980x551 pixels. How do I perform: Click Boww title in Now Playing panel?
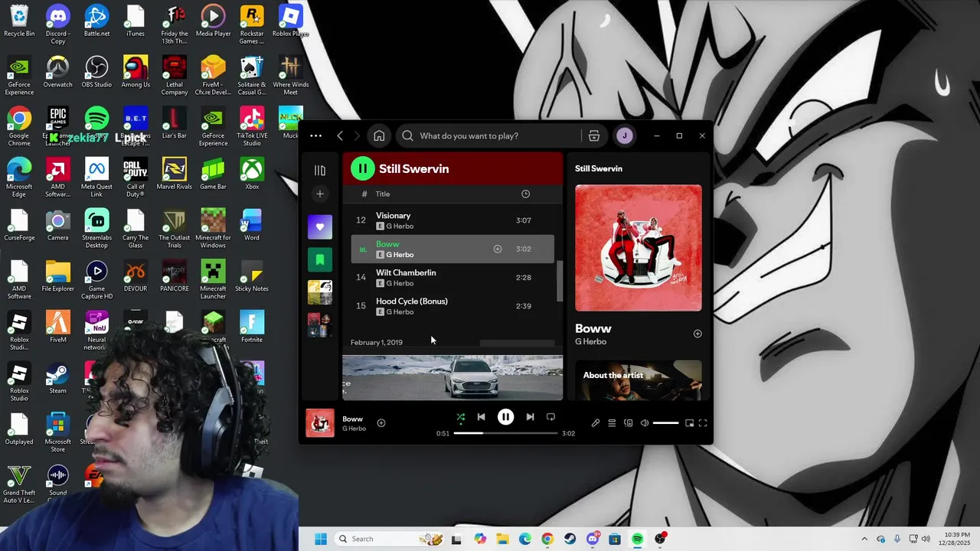point(593,328)
